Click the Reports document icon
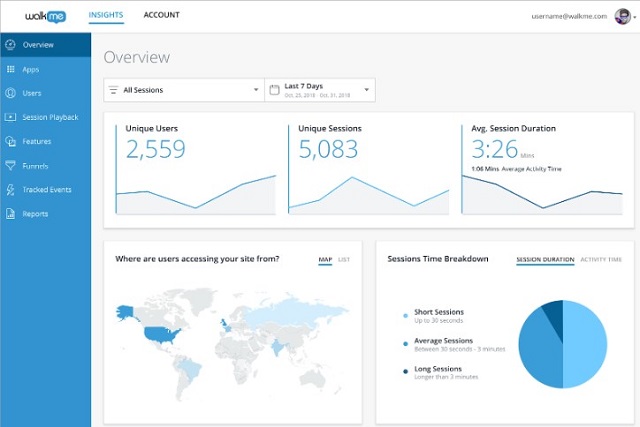Viewport: 640px width, 427px height. pos(11,214)
